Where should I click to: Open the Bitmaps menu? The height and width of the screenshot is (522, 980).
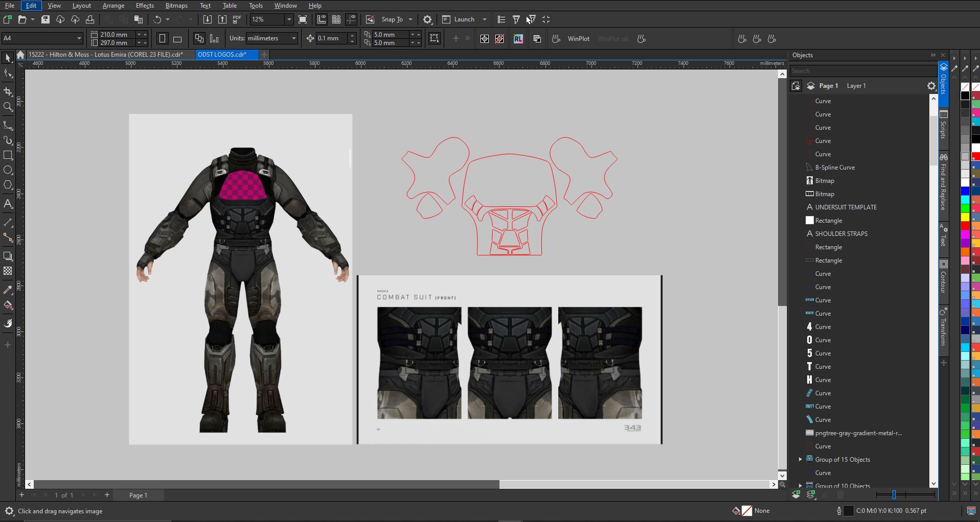click(176, 6)
